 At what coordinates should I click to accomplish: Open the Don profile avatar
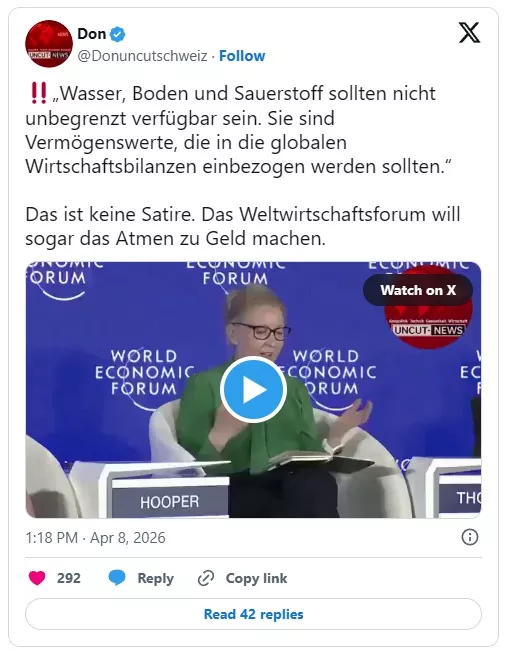point(49,44)
